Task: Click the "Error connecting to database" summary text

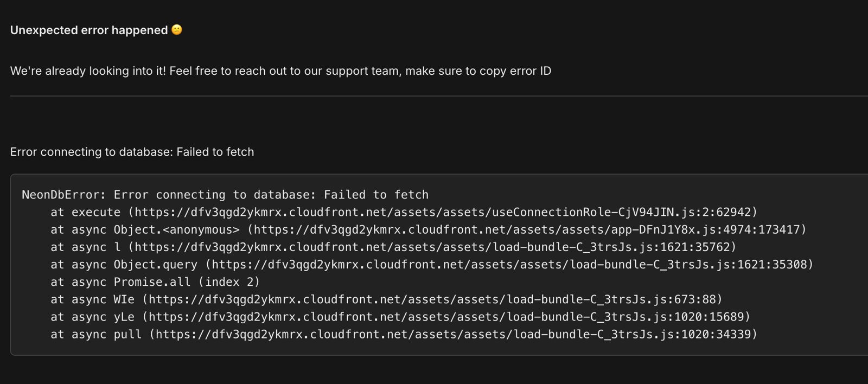Action: pos(132,152)
